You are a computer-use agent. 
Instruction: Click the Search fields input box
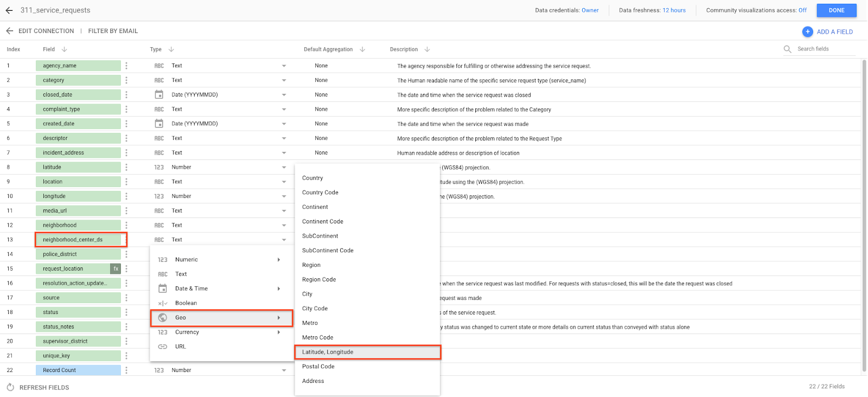click(825, 49)
